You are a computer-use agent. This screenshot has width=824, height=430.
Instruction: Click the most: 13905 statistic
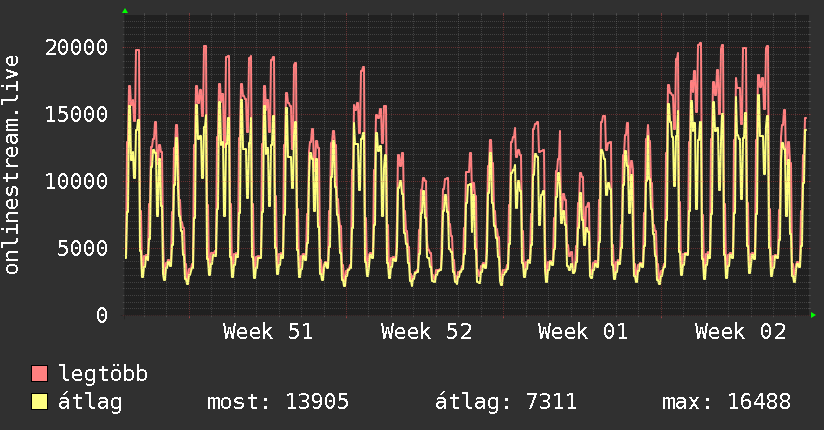[277, 403]
